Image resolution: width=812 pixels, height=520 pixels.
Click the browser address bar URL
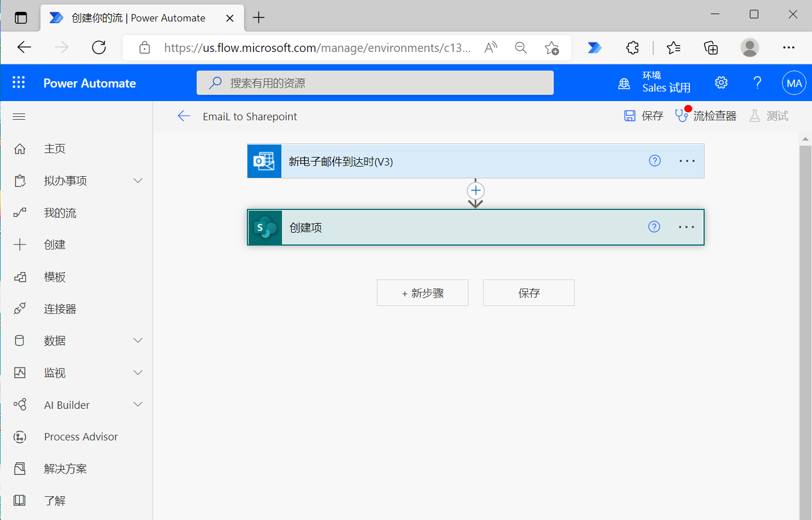317,48
